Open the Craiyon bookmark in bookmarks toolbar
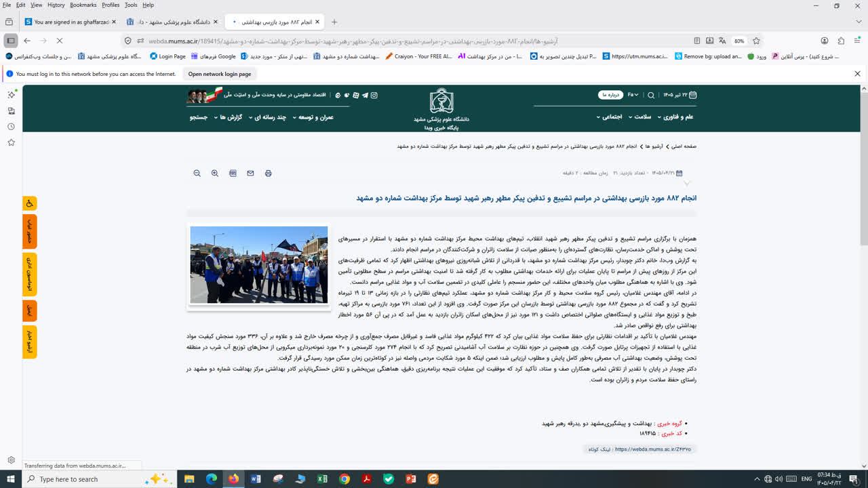 418,57
